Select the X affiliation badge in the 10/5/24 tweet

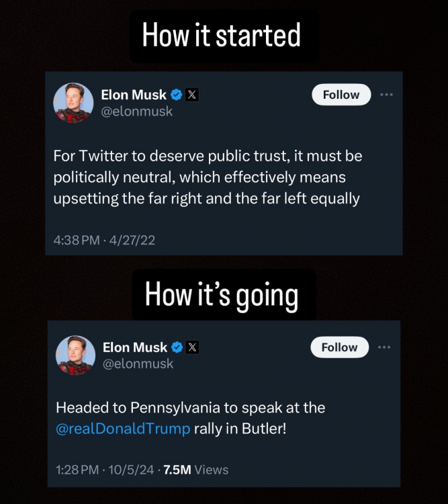(192, 347)
